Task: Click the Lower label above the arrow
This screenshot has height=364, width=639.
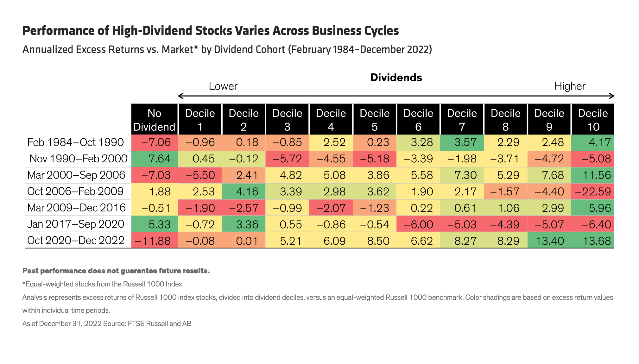Action: pyautogui.click(x=223, y=86)
